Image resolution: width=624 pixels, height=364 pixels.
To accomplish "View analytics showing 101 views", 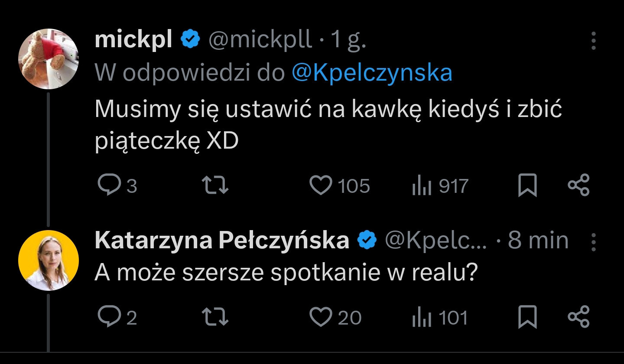I will 419,317.
